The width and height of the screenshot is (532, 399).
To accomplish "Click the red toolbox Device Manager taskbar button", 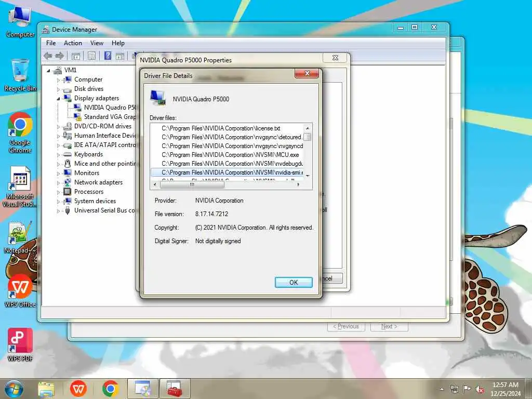I will (x=175, y=389).
